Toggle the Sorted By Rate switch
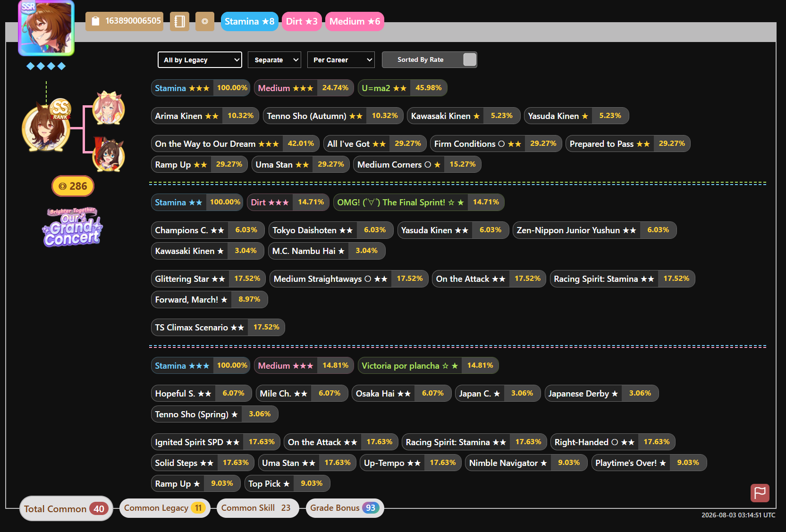 pyautogui.click(x=430, y=59)
